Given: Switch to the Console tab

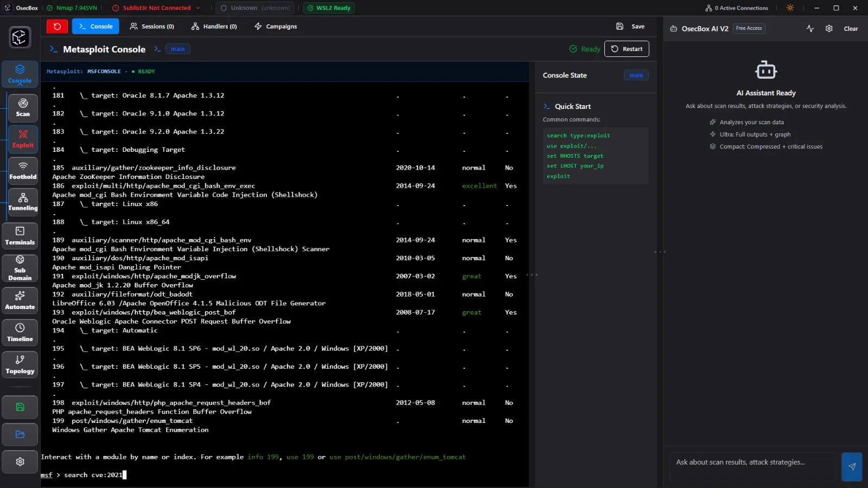Looking at the screenshot, I should [x=95, y=26].
